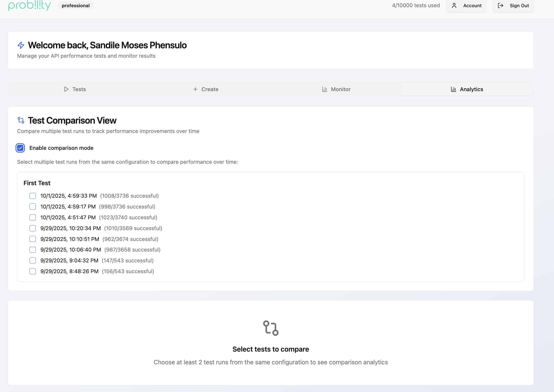Click the bar chart icon beside Monitor
This screenshot has height=392, width=554.
coord(325,89)
